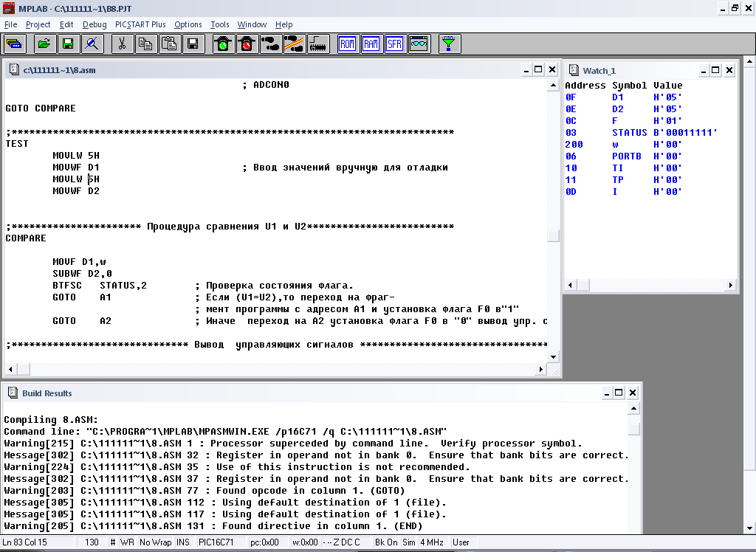The image size is (756, 552).
Task: Select the D1 symbol row in Watch_1
Action: pyautogui.click(x=623, y=97)
